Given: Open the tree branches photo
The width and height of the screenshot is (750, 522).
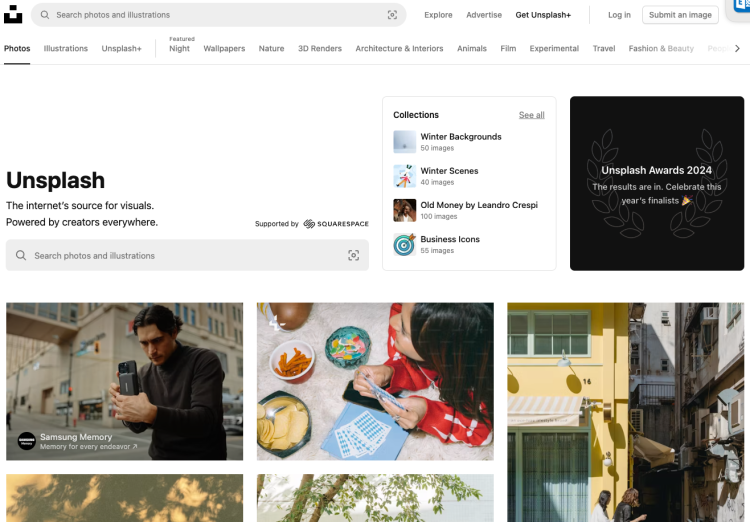Looking at the screenshot, I should pyautogui.click(x=375, y=498).
